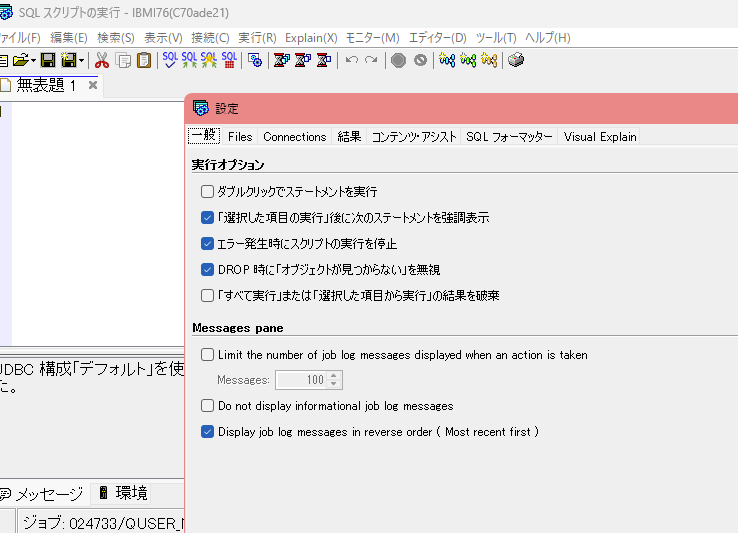738x533 pixels.
Task: Check Do not display informational job log messages
Action: (x=207, y=405)
